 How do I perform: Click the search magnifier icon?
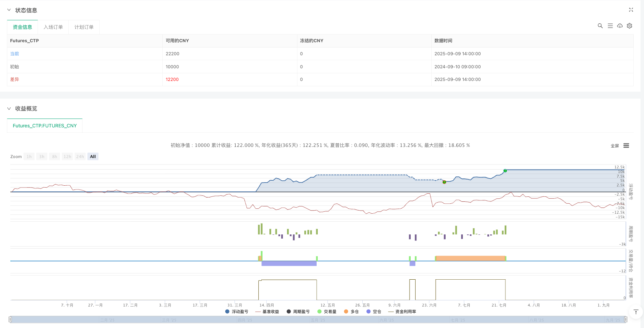[x=600, y=26]
